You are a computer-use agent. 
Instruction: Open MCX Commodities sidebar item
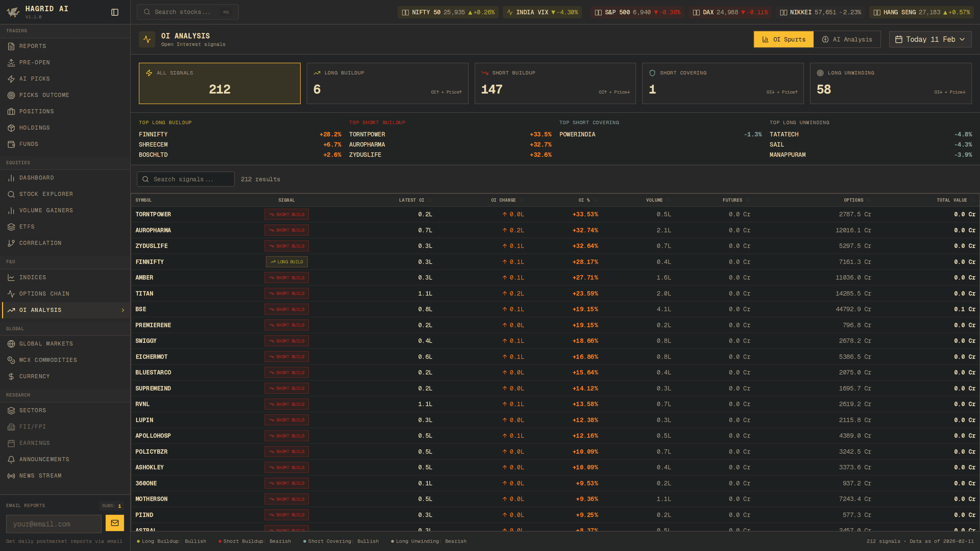pyautogui.click(x=48, y=360)
